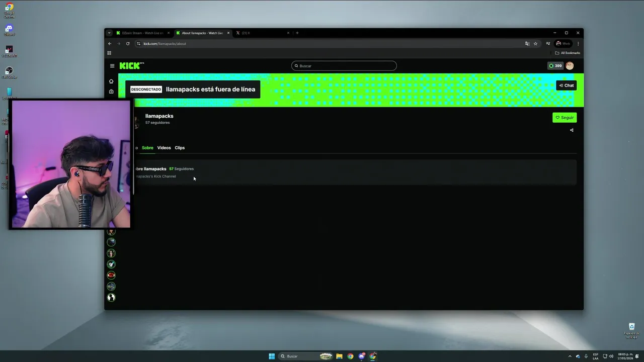Open the user profile avatar menu
The width and height of the screenshot is (644, 362).
point(570,66)
